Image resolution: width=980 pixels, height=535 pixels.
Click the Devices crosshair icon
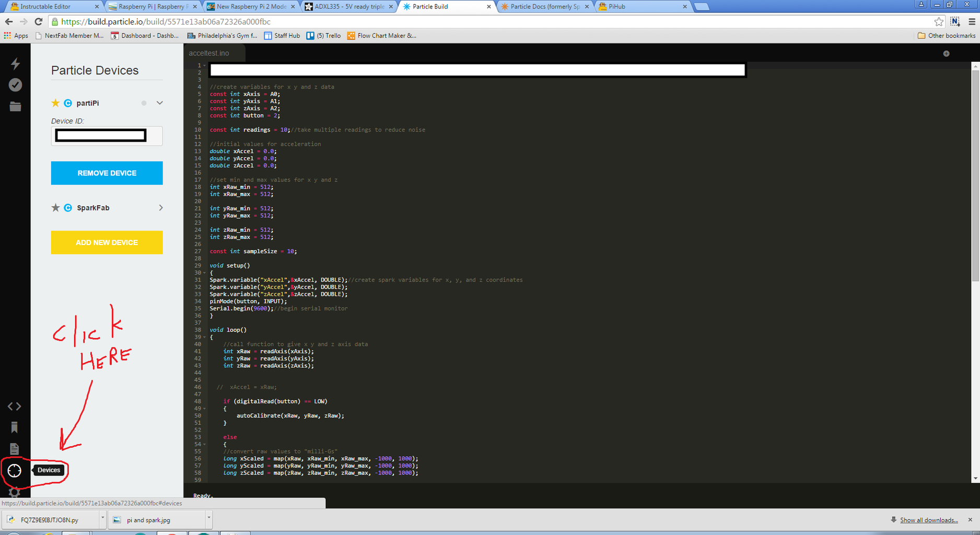tap(14, 470)
